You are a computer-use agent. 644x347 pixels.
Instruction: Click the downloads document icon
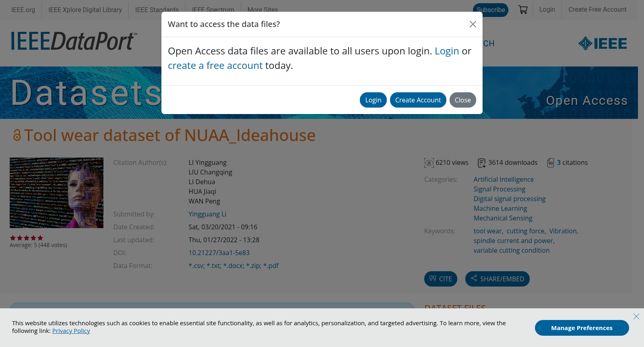[x=481, y=163]
